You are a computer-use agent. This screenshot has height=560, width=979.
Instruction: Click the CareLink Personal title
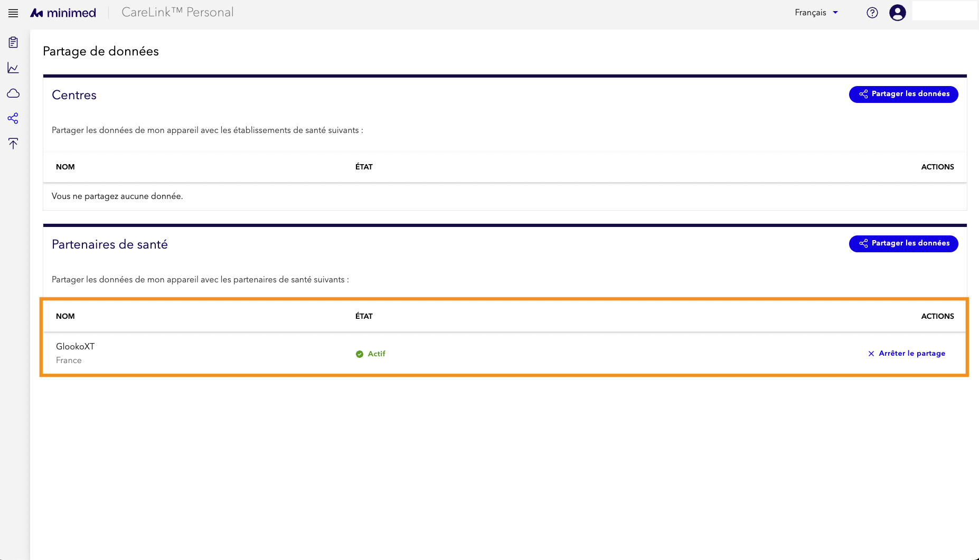pyautogui.click(x=177, y=12)
